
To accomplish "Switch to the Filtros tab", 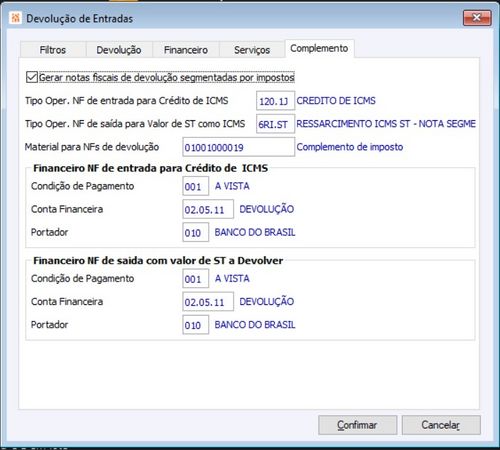I will (x=53, y=50).
